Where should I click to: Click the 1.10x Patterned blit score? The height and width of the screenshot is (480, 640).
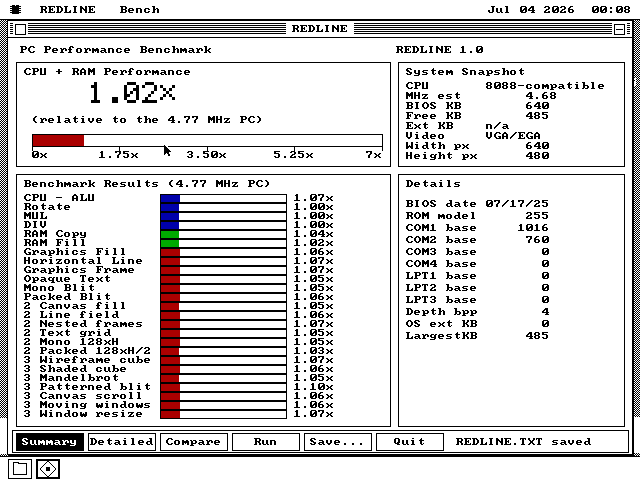point(313,387)
